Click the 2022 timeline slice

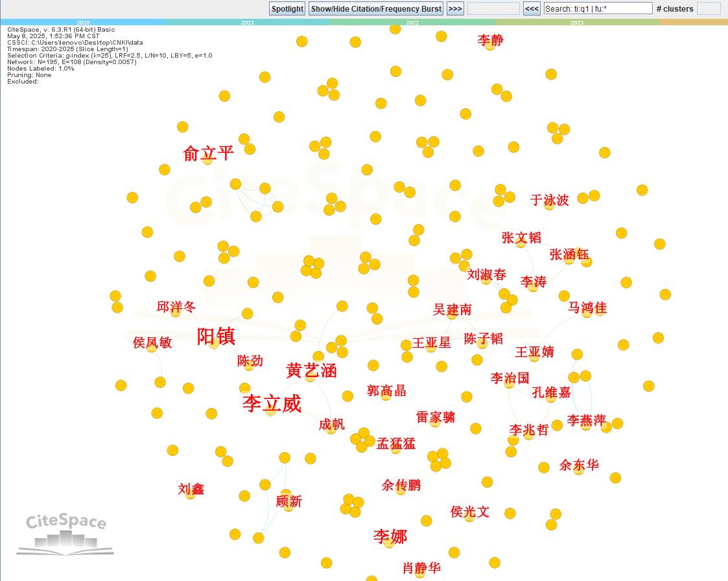pos(412,22)
